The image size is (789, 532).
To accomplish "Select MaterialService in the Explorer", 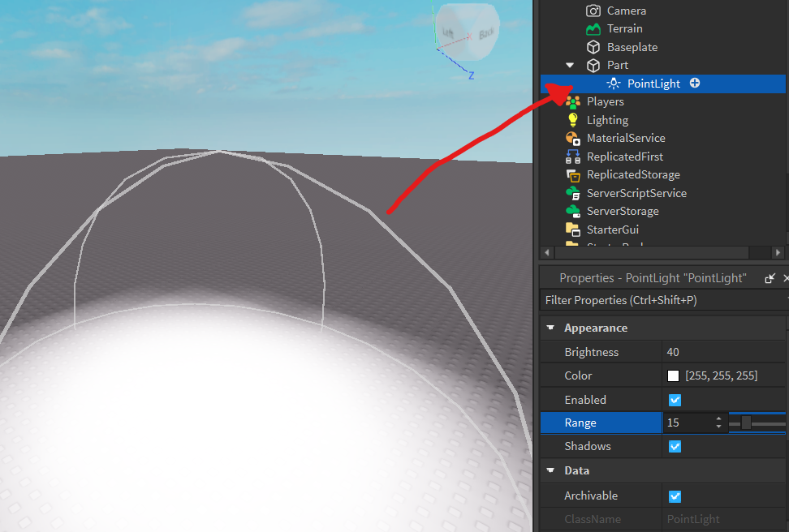I will 626,139.
